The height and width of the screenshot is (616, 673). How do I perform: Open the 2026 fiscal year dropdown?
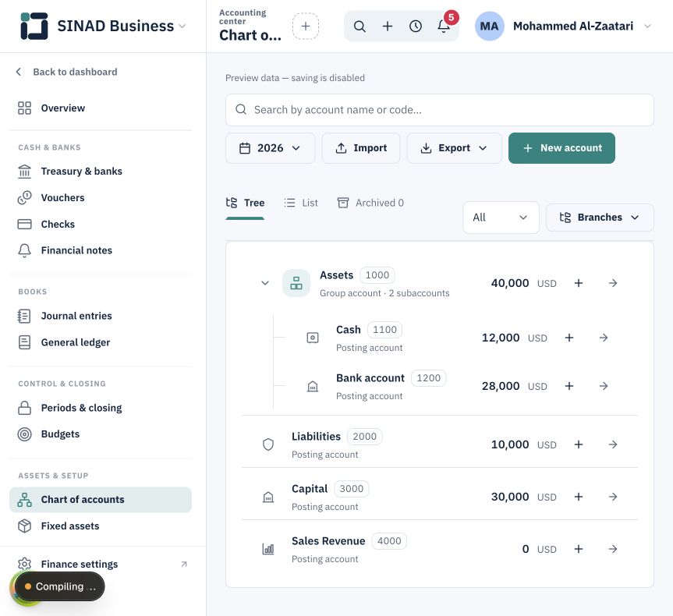tap(271, 148)
